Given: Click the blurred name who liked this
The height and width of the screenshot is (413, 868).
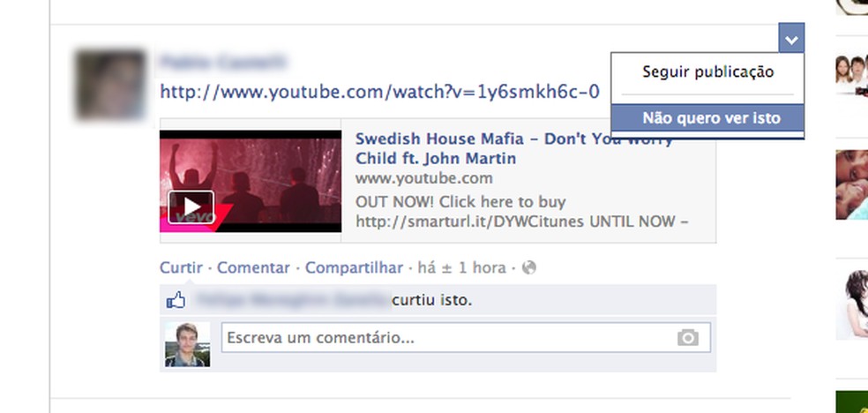Looking at the screenshot, I should tap(294, 301).
